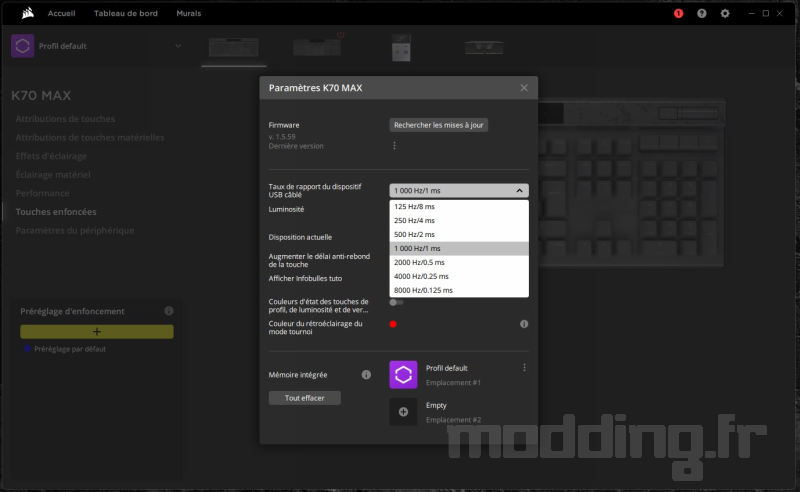
Task: Select Profil default slot purple icon
Action: tap(403, 375)
